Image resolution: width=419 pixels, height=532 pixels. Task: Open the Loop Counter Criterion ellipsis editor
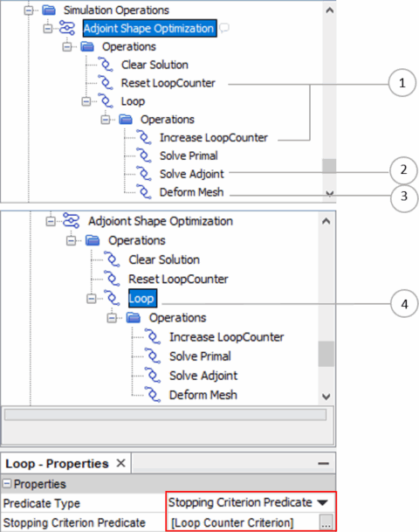(x=326, y=522)
